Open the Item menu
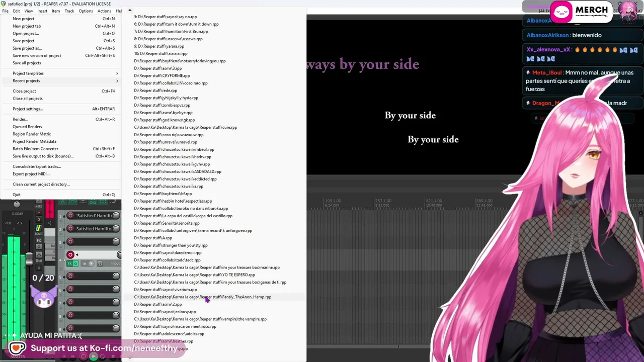 coord(56,11)
